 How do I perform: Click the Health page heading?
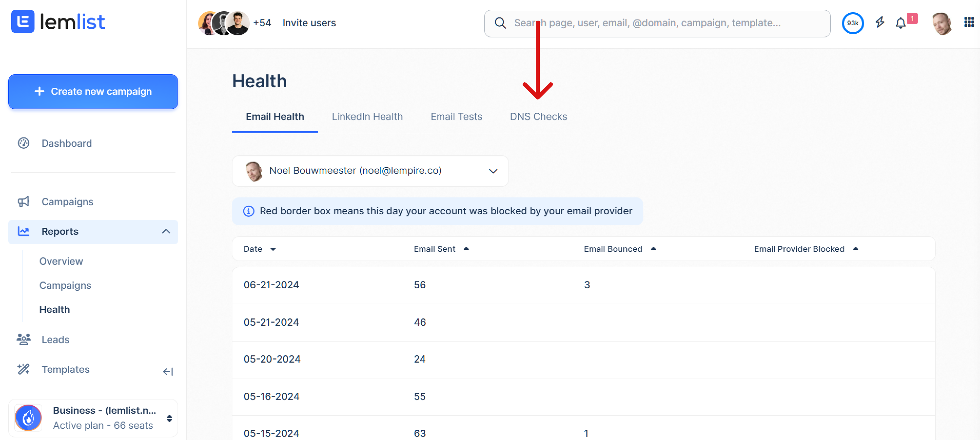tap(259, 81)
